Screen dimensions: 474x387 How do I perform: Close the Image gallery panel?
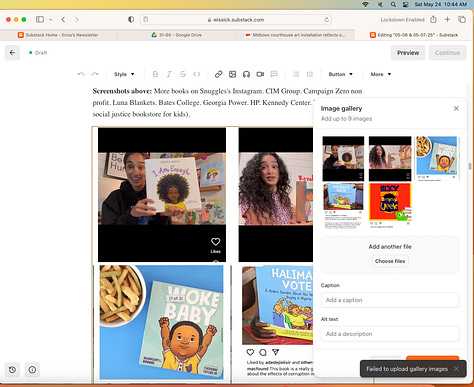[x=456, y=108]
